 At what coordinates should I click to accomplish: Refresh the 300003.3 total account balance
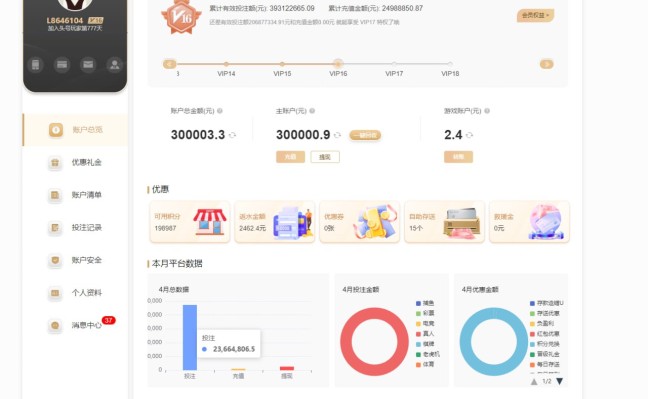232,135
